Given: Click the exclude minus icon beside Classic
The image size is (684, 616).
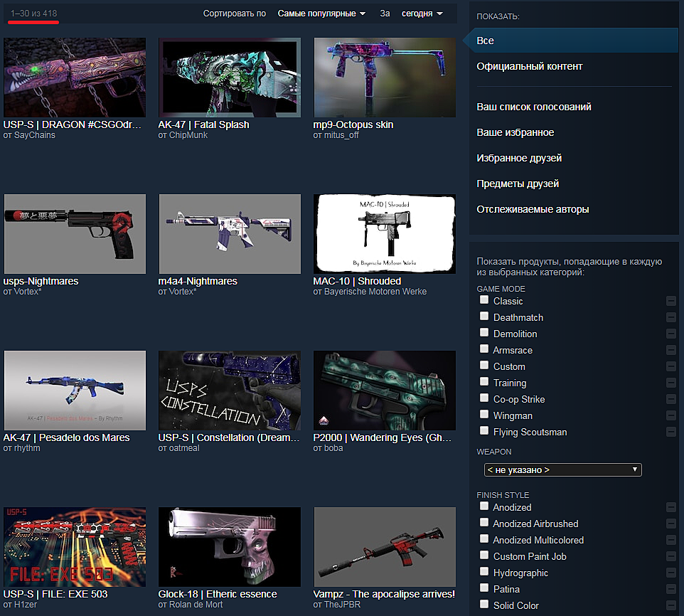Looking at the screenshot, I should click(x=670, y=301).
